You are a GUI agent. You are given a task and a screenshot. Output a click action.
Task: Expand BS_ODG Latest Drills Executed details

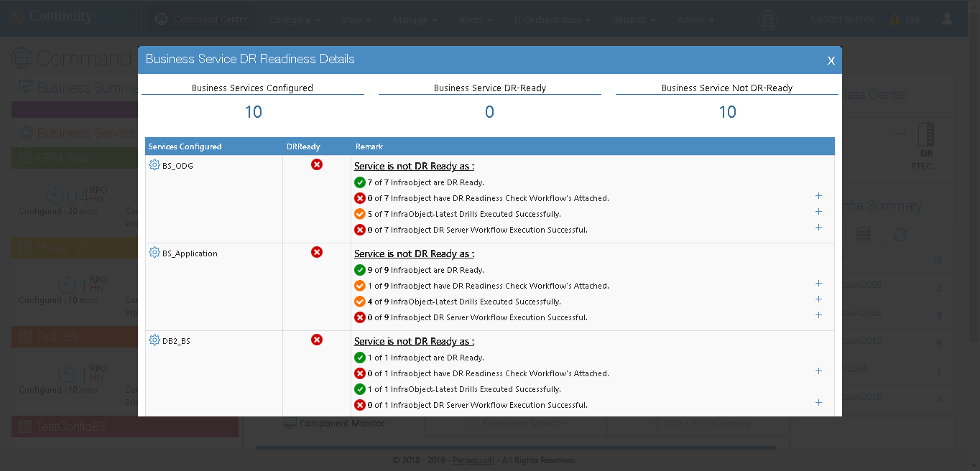tap(818, 212)
